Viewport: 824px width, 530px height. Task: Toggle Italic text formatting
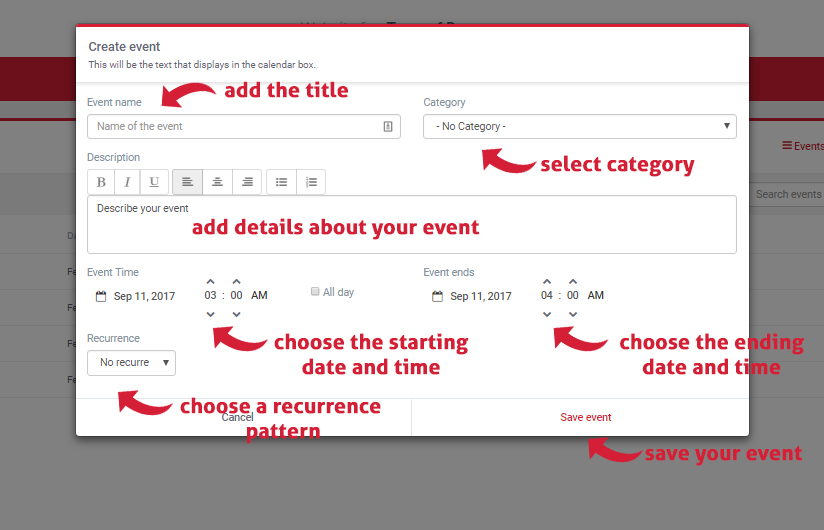[x=127, y=182]
